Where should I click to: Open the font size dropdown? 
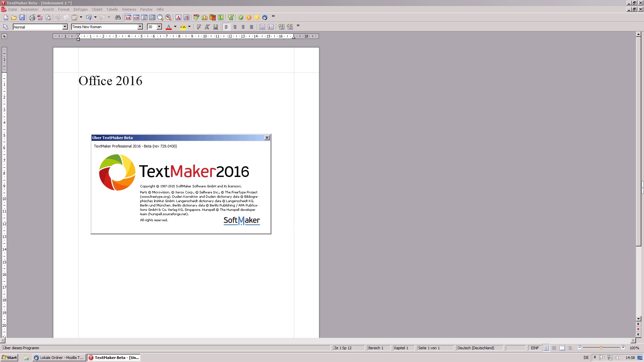(159, 27)
